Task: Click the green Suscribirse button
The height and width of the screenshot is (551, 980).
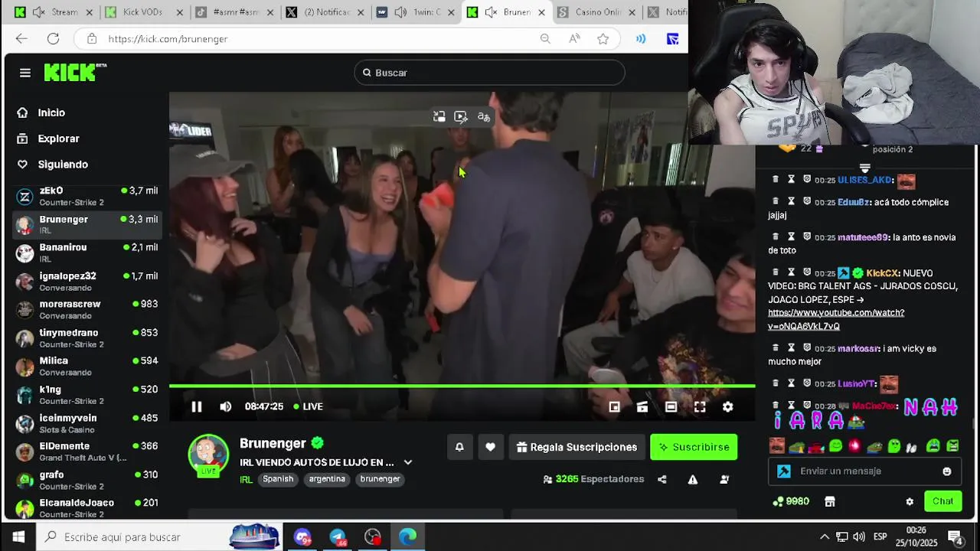Action: click(694, 447)
